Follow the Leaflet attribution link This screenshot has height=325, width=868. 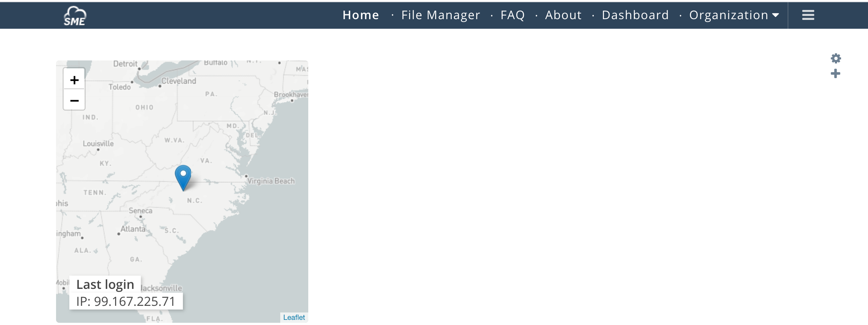[x=294, y=317]
